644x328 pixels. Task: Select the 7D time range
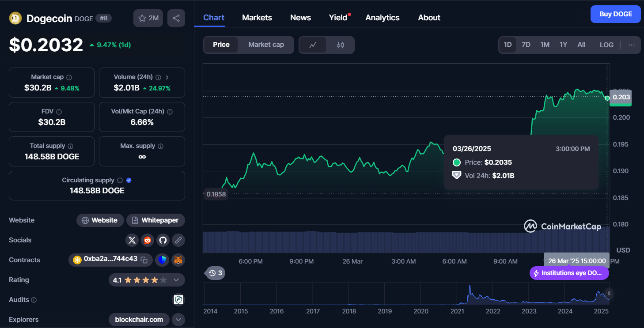coord(526,45)
